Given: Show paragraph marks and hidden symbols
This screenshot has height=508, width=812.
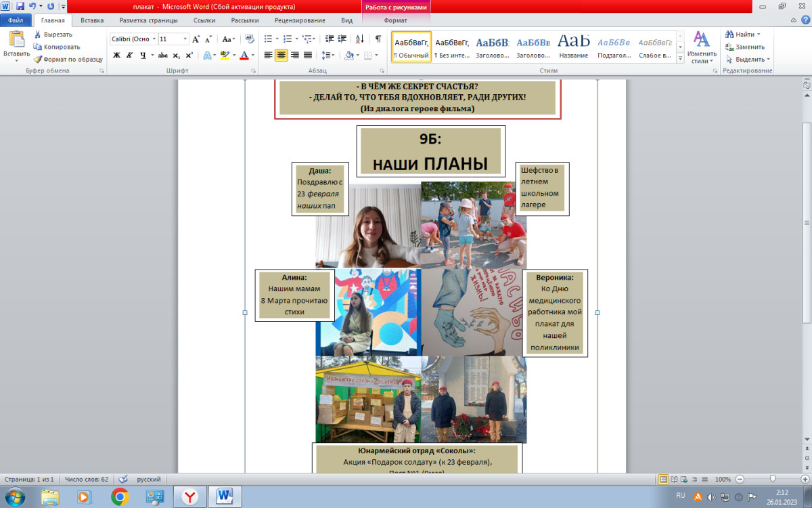Looking at the screenshot, I should tap(378, 39).
